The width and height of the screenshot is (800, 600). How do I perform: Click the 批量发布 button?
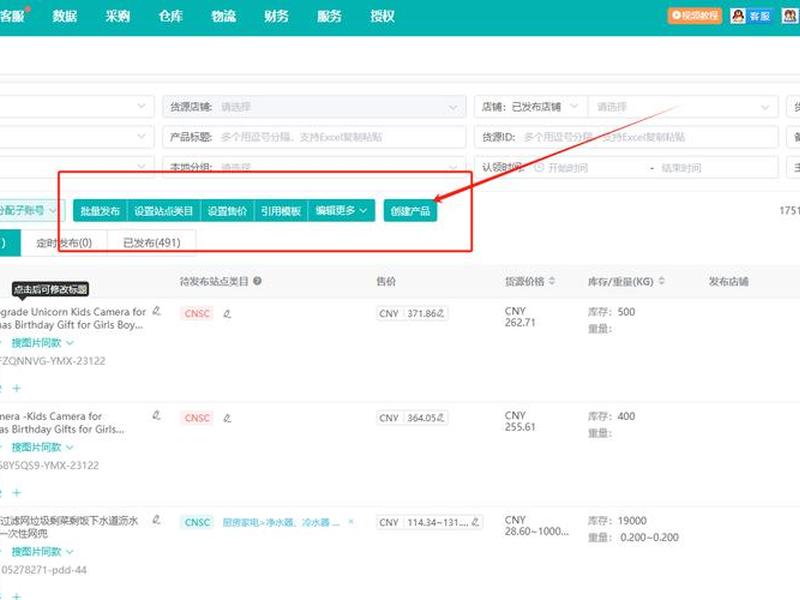[x=100, y=211]
